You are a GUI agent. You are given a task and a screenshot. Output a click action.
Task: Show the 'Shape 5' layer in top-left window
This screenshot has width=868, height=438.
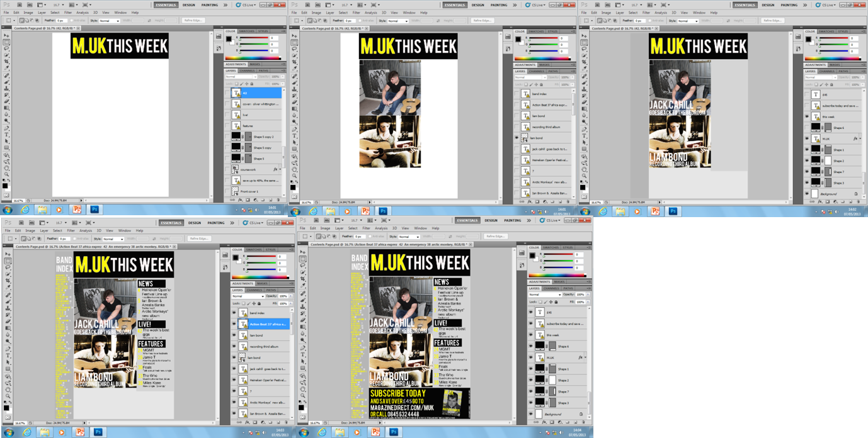point(227,158)
